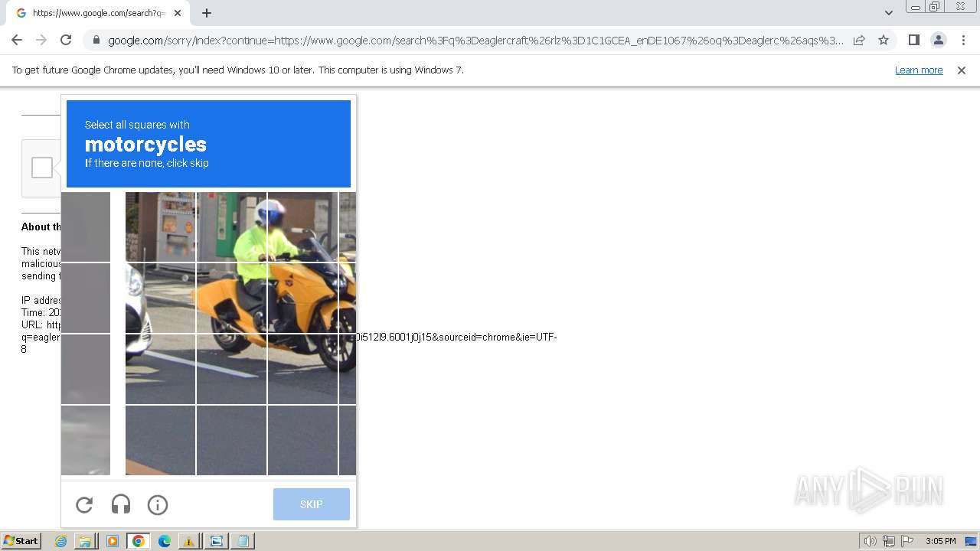Open Windows Explorer folder from taskbar
980x551 pixels.
point(85,541)
